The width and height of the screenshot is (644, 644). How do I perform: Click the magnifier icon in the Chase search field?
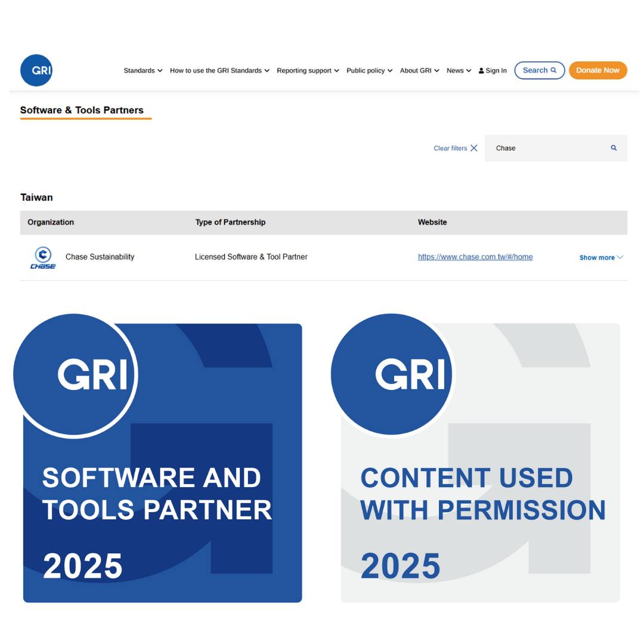[614, 148]
